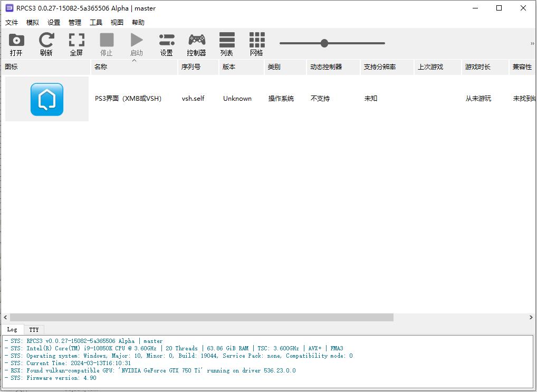
Task: Click log line with Intel Core i9-10850K
Action: pyautogui.click(x=174, y=348)
